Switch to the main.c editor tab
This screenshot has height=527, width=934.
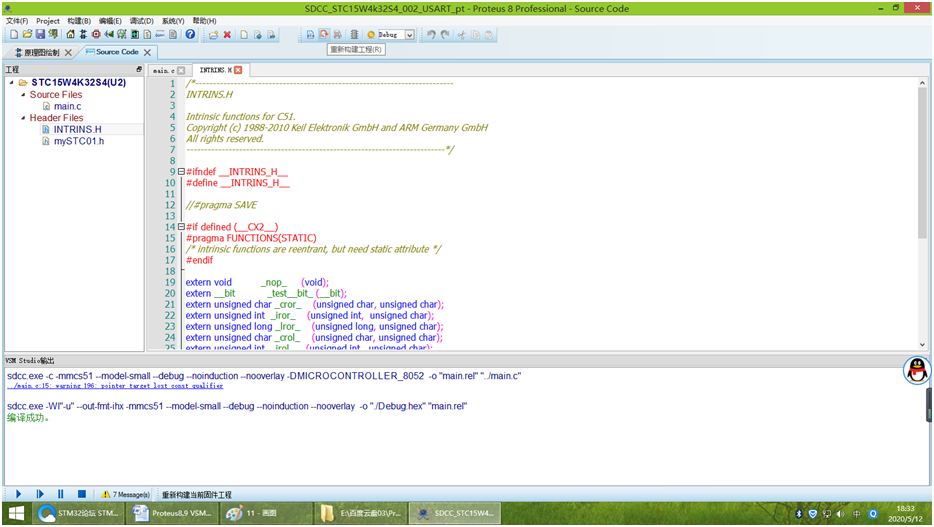coord(163,71)
